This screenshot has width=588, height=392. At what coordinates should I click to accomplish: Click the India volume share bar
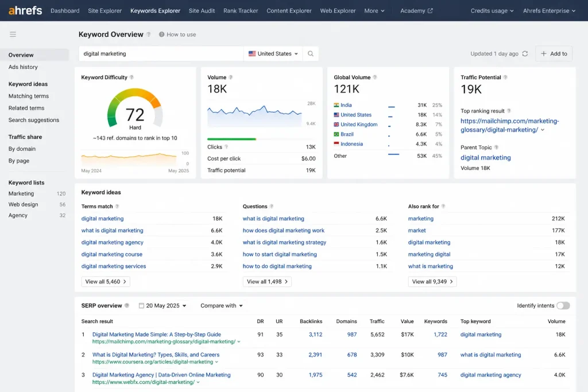[391, 107]
